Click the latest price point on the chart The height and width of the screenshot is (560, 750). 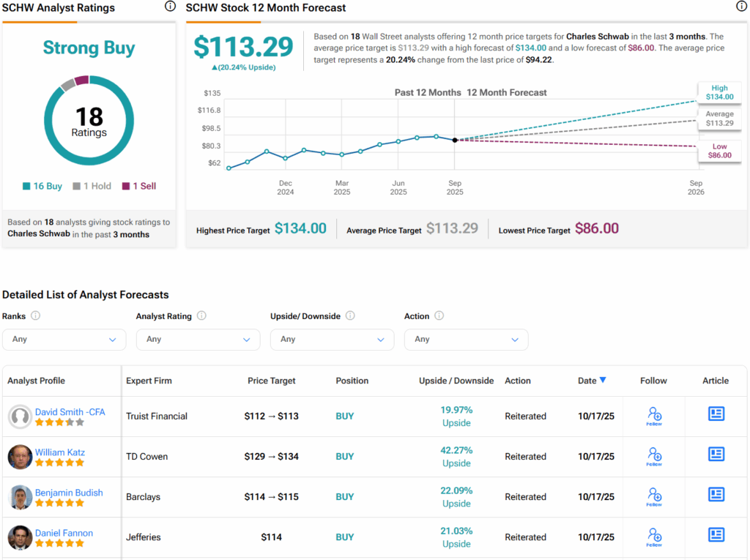pos(455,140)
